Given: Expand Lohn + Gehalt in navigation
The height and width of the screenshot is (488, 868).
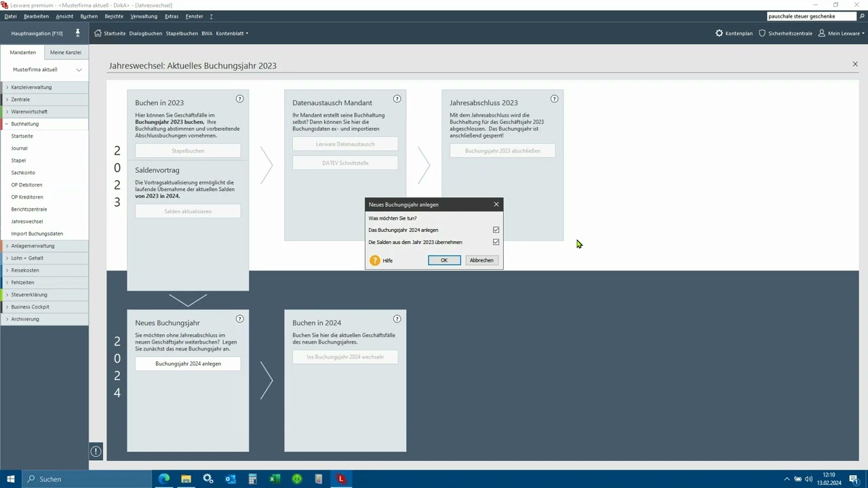Looking at the screenshot, I should (x=7, y=258).
